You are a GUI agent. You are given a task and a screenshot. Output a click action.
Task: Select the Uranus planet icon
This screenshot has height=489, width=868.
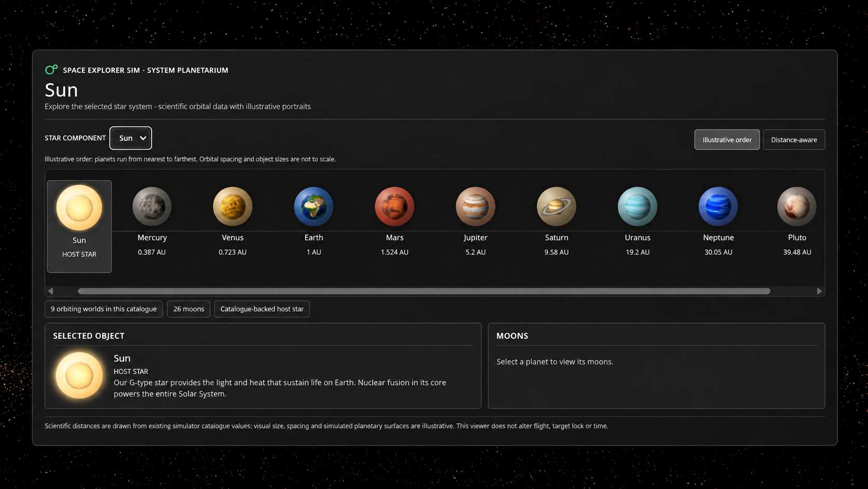(x=638, y=206)
